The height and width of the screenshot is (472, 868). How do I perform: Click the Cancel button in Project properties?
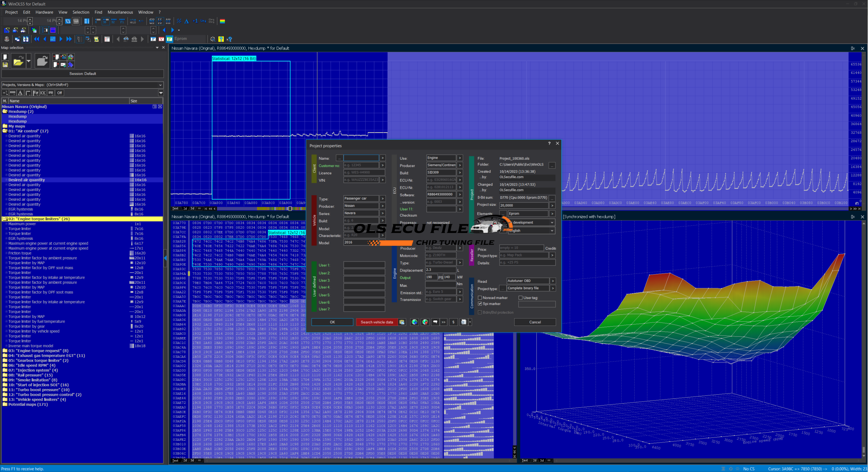(535, 322)
